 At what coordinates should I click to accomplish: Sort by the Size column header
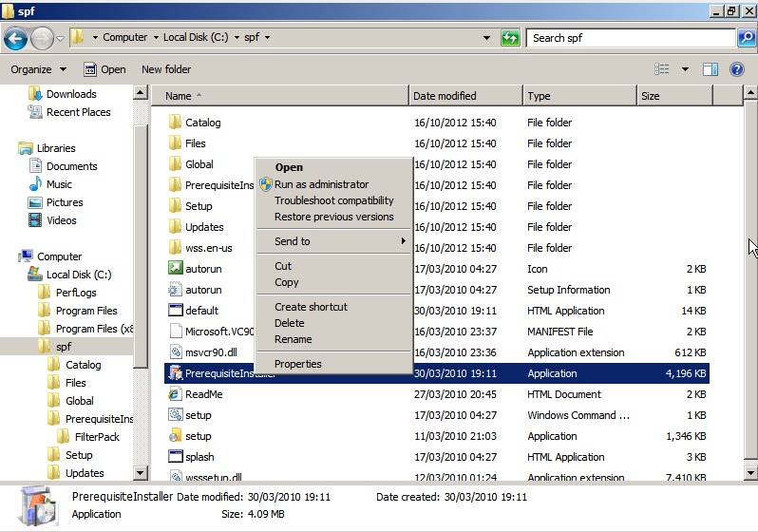[x=674, y=96]
